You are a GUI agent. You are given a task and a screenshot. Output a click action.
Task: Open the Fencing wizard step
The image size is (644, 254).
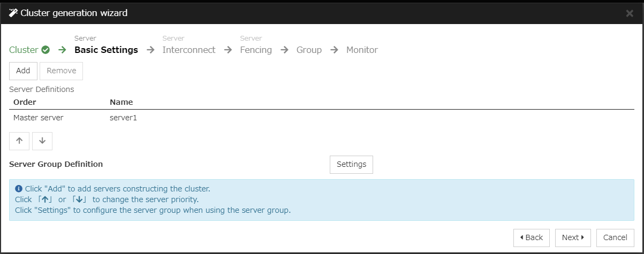coord(255,50)
